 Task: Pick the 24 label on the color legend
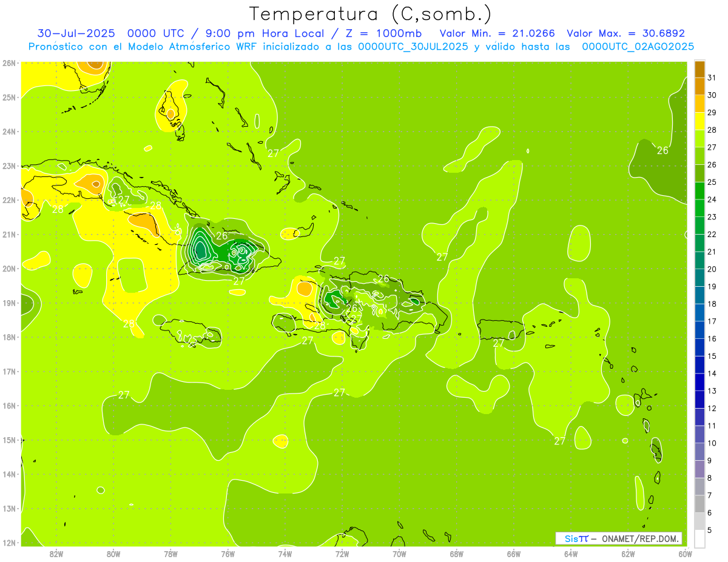click(x=712, y=199)
